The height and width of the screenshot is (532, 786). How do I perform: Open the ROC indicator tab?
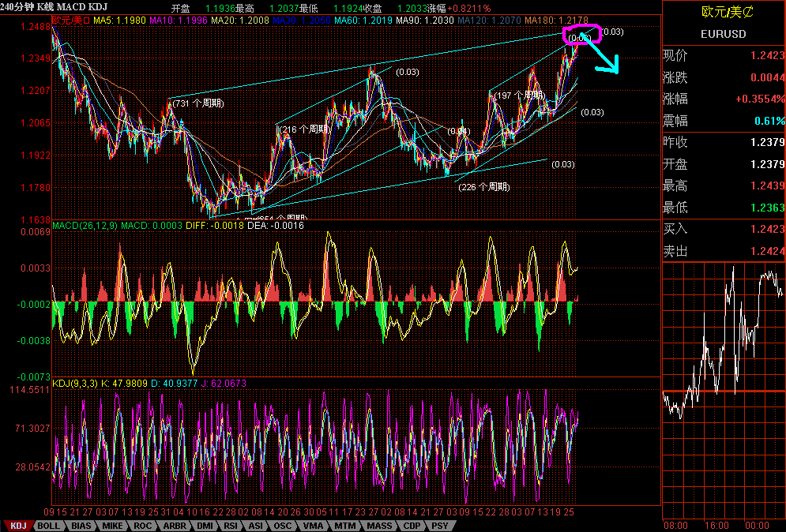pos(142,526)
